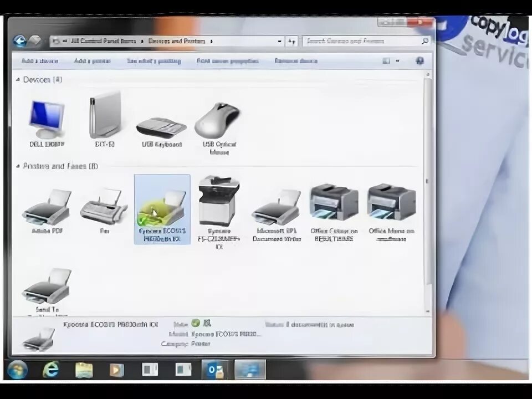Click the search magnifier icon
This screenshot has height=399, width=532.
[425, 41]
